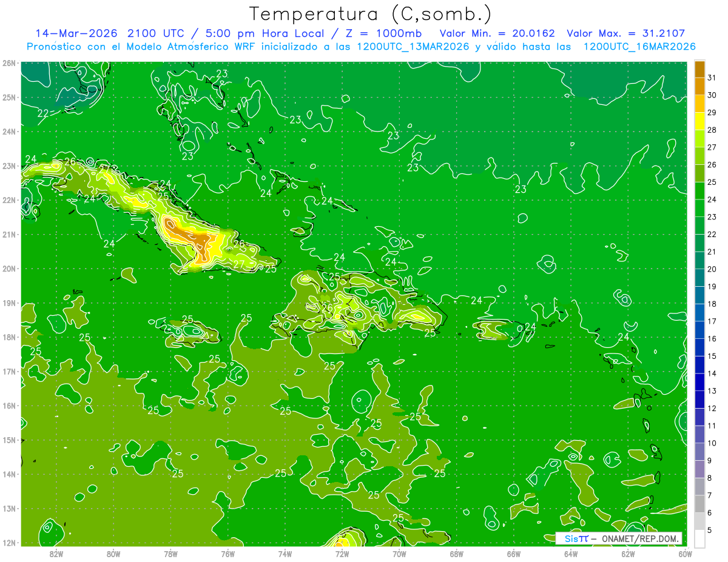Pick the green color bar segment between 23 and 24
Screen dimensions: 728x562
tap(699, 208)
